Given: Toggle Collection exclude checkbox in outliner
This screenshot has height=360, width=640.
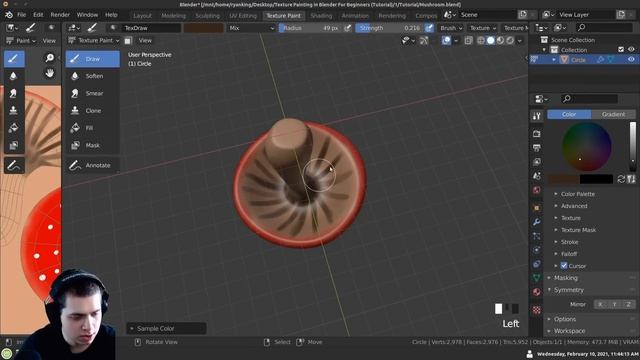Looking at the screenshot, I should (621, 49).
